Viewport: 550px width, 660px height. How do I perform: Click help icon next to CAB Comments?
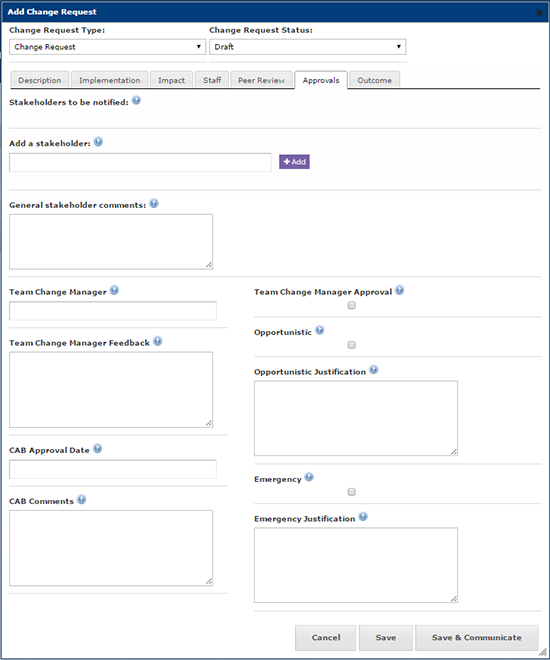click(82, 500)
